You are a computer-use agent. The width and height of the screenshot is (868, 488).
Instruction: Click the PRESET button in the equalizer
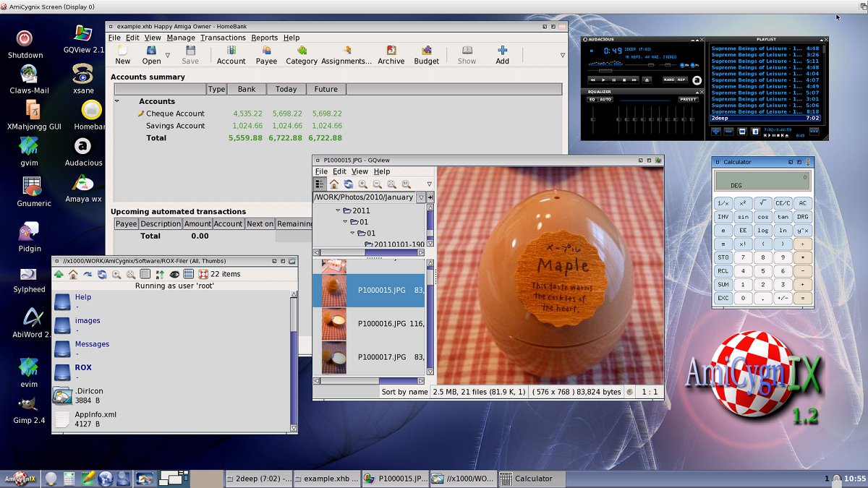pos(688,100)
